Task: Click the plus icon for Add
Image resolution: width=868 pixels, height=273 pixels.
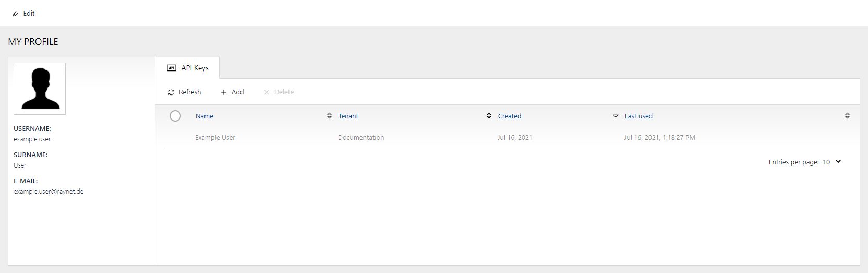Action: click(224, 92)
